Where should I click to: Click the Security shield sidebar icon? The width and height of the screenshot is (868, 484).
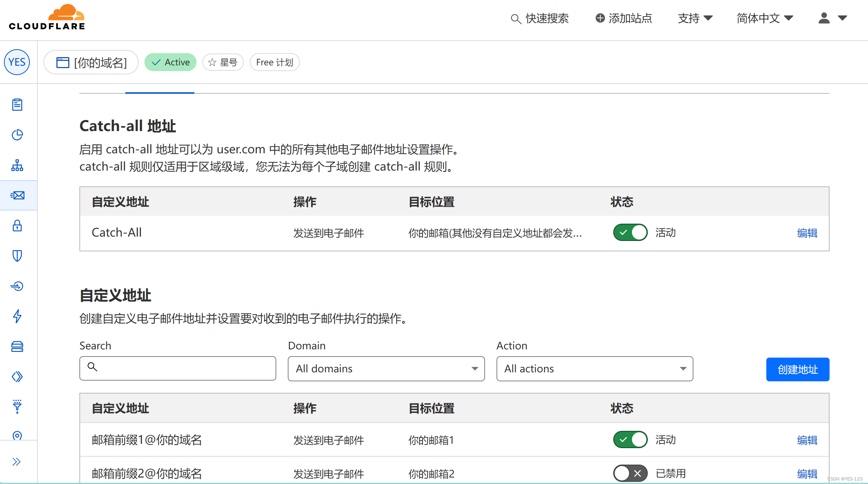pyautogui.click(x=17, y=256)
